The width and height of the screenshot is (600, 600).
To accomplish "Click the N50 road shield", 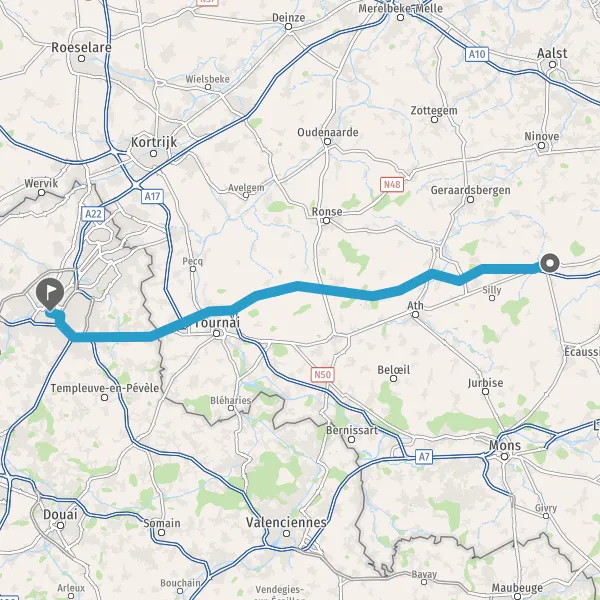I will [322, 374].
